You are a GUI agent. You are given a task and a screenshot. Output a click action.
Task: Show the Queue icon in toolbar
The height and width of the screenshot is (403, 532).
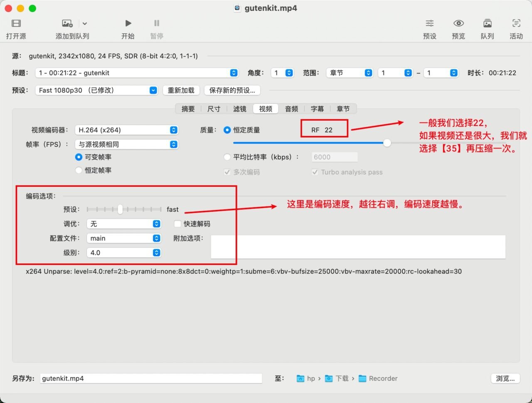click(x=487, y=23)
